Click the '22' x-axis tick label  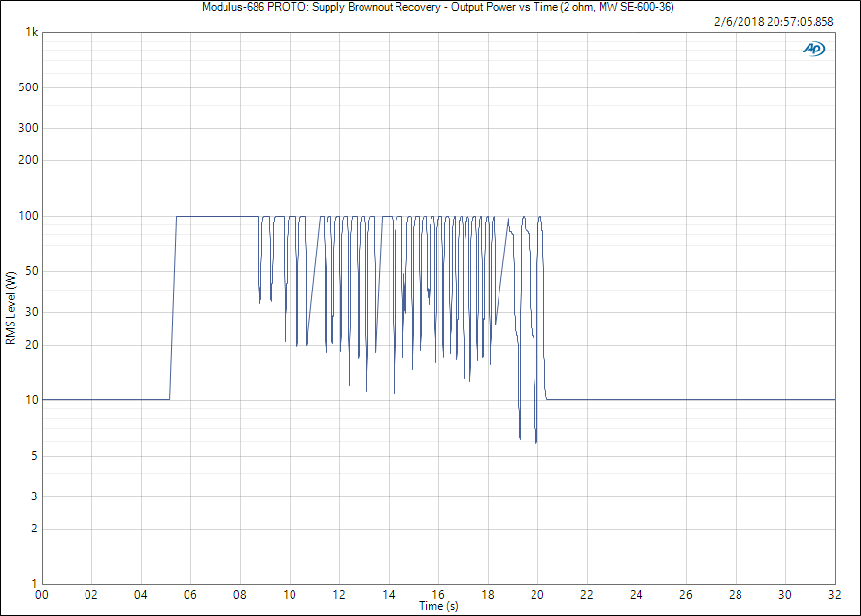pyautogui.click(x=586, y=595)
